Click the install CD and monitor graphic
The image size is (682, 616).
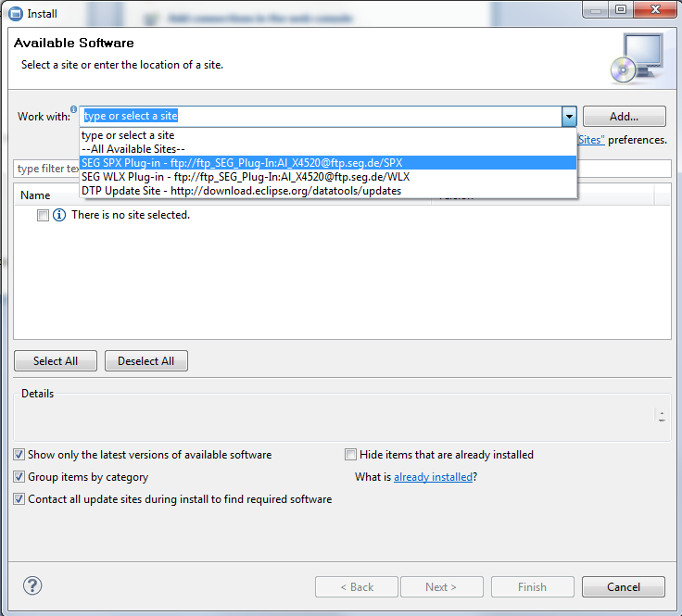(637, 57)
